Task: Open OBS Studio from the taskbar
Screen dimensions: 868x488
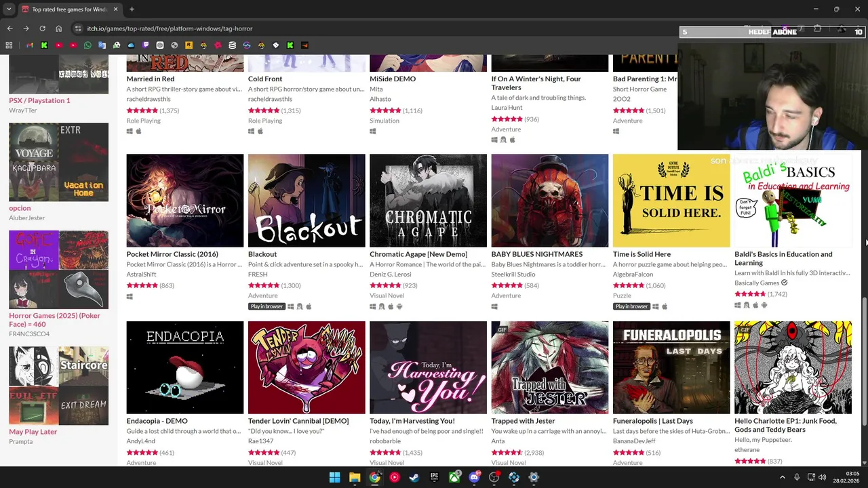Action: pos(494,477)
